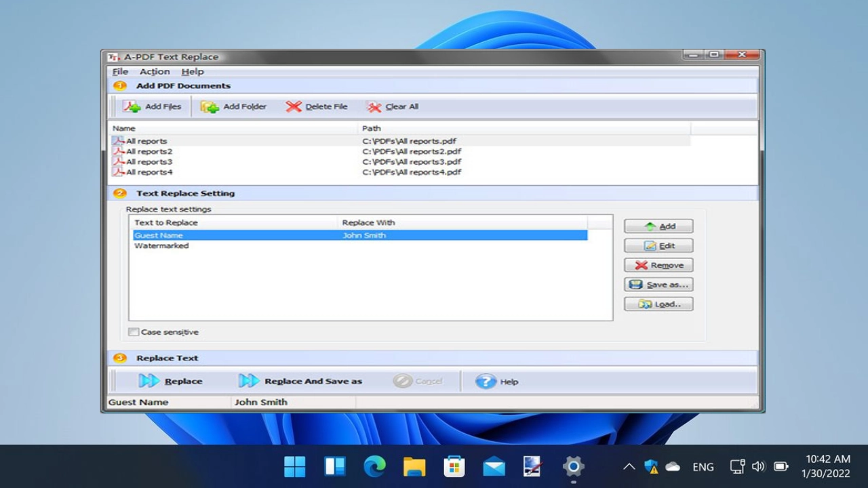Launch Microsoft Edge from taskbar
Viewport: 868px width, 488px height.
click(x=374, y=466)
